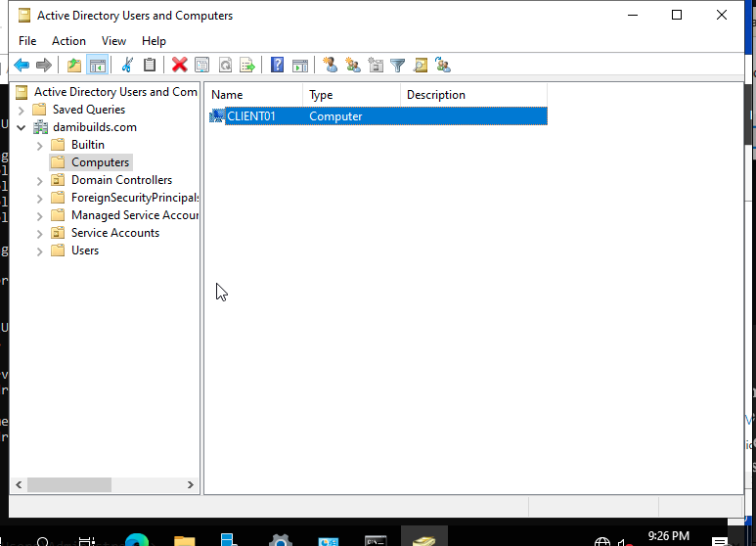This screenshot has height=546, width=756.
Task: Collapse the damibuilds.com domain node
Action: pos(21,128)
